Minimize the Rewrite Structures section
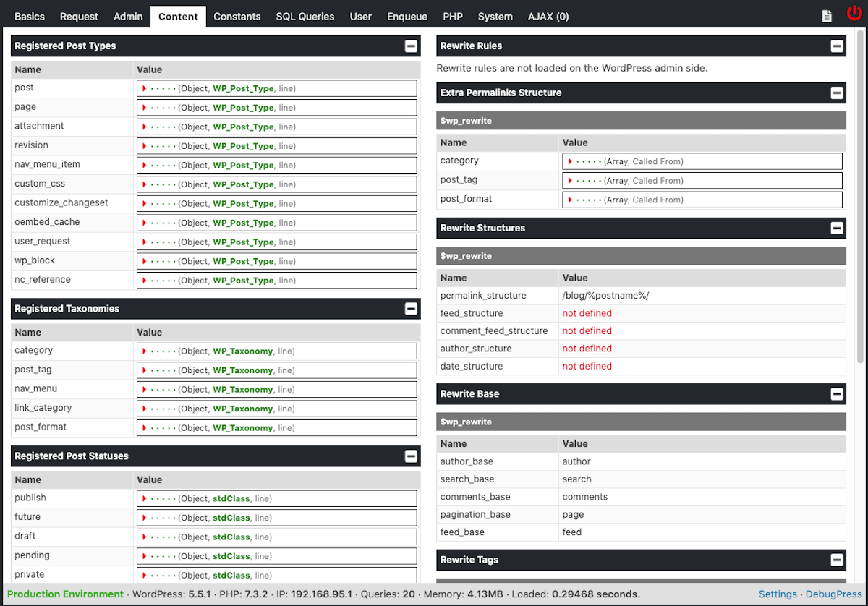 tap(837, 229)
